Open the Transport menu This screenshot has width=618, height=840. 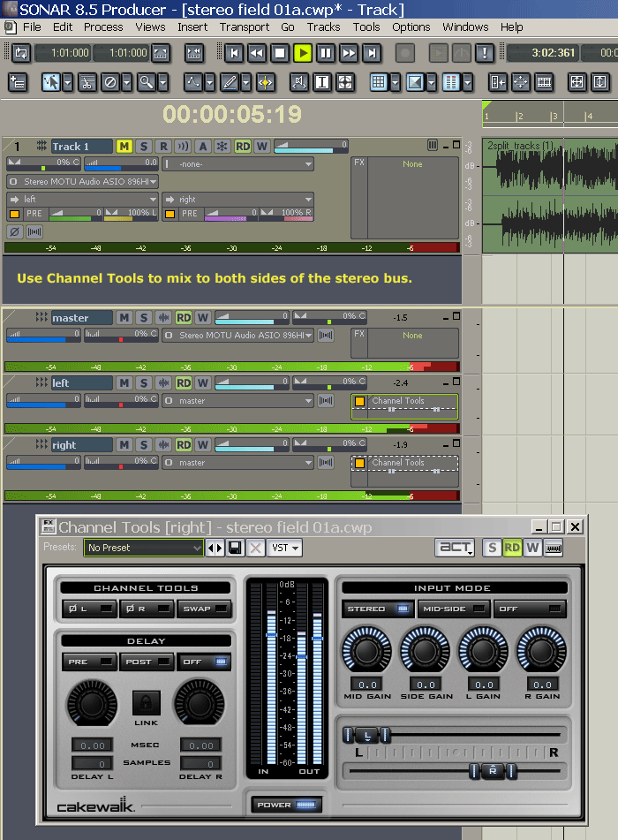(245, 27)
